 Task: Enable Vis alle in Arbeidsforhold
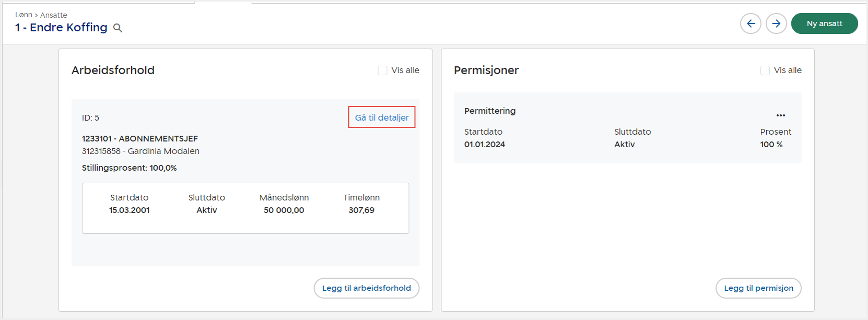(383, 70)
